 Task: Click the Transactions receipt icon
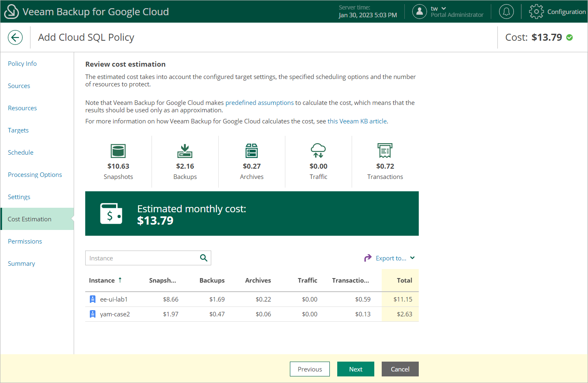coord(385,151)
